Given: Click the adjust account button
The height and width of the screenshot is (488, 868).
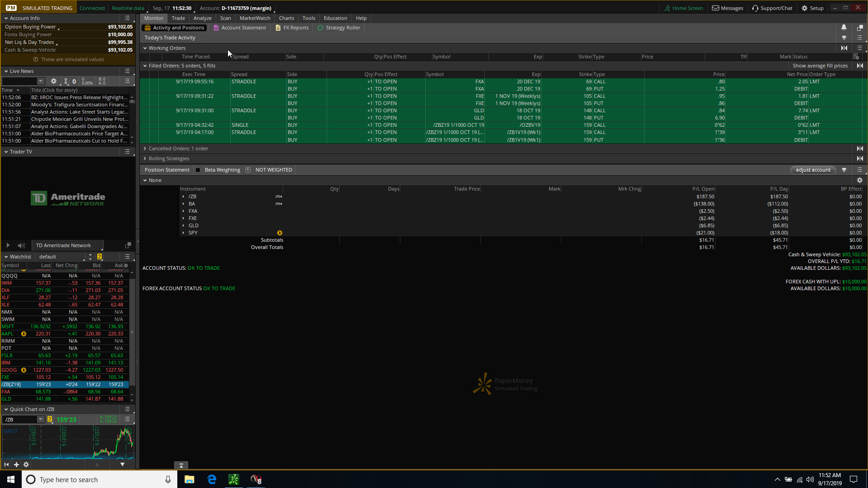Looking at the screenshot, I should pos(813,170).
